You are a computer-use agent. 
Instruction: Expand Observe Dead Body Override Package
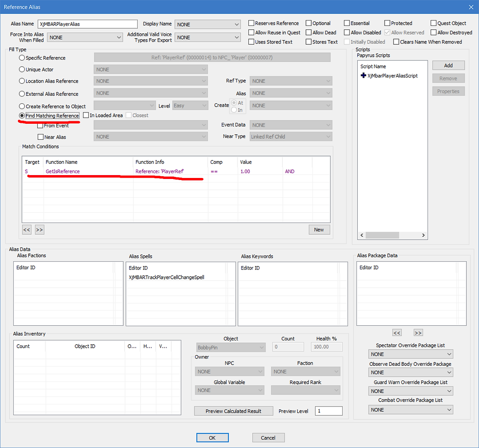click(411, 373)
